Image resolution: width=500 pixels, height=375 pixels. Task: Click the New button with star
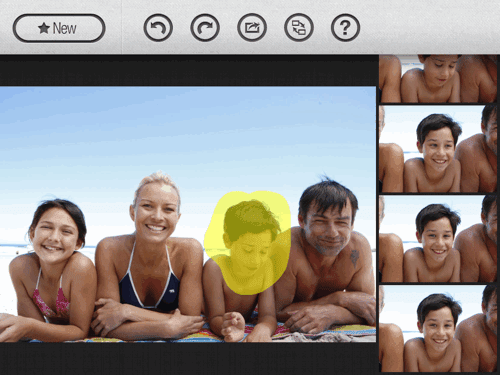tap(59, 28)
